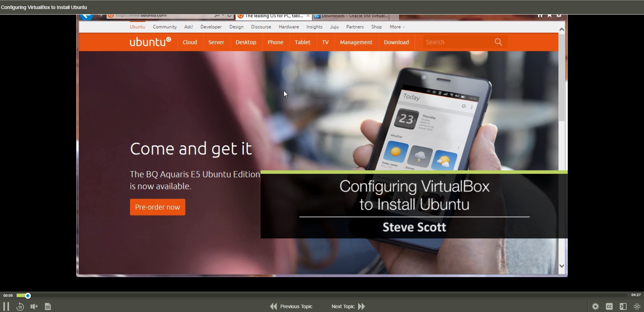Pause the video playback
This screenshot has width=644, height=312.
tap(6, 306)
